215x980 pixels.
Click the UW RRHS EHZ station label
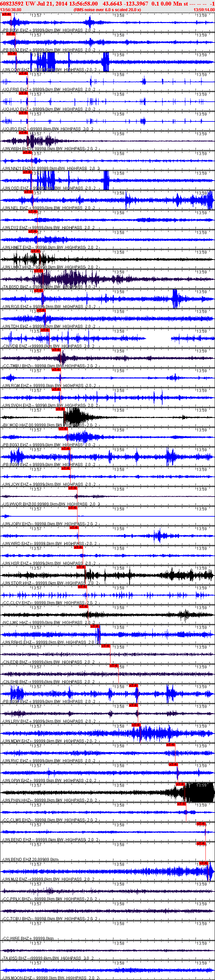point(51,643)
